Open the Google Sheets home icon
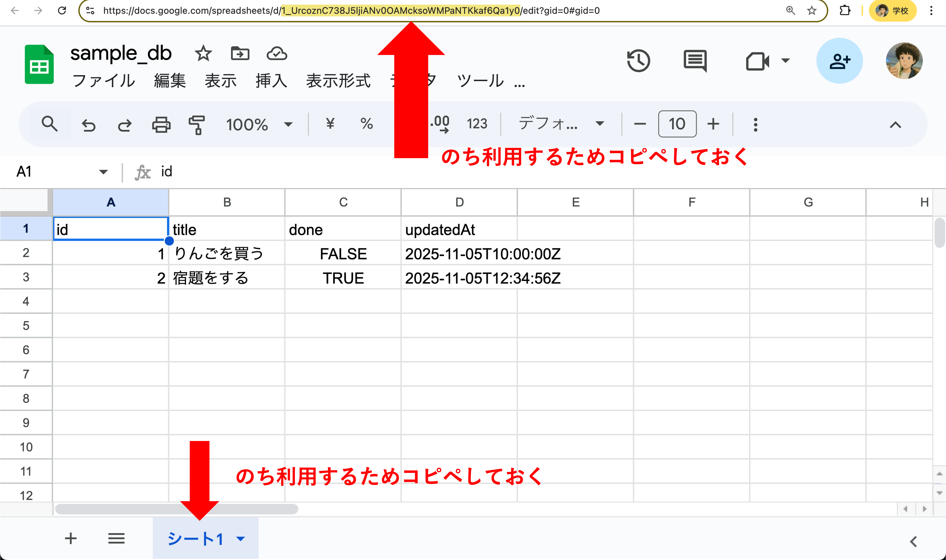This screenshot has height=560, width=946. click(39, 64)
